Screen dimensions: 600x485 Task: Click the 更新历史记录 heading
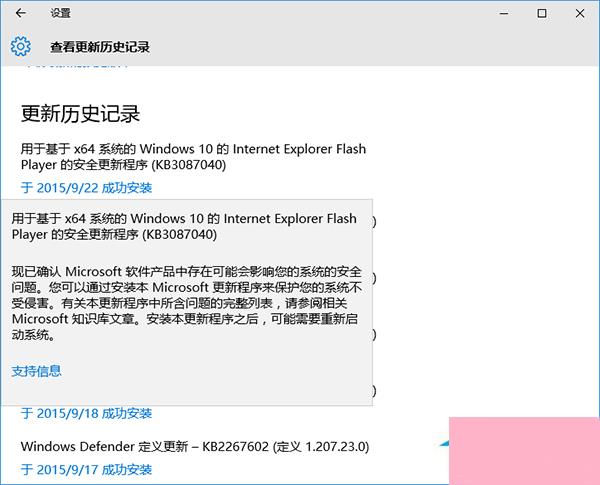(80, 114)
